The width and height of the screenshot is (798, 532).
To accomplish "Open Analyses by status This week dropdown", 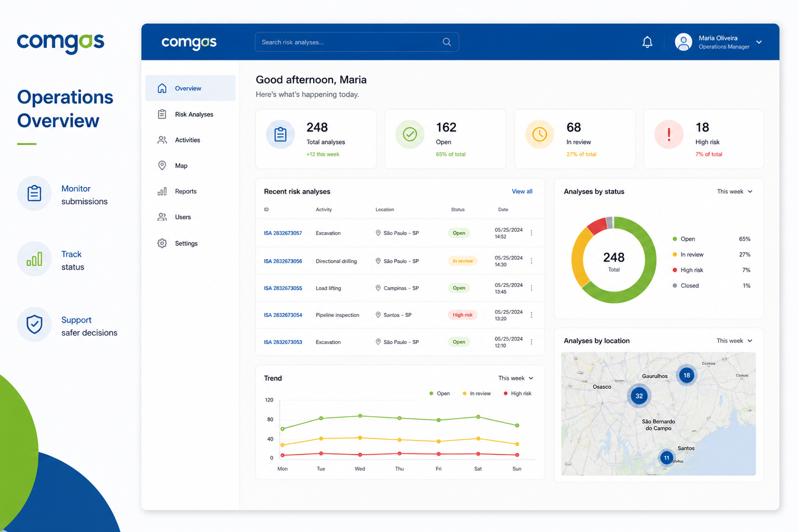I will [735, 192].
